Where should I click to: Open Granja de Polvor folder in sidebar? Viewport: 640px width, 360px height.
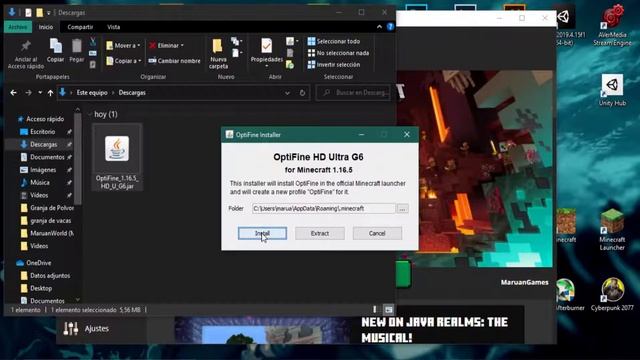47,208
